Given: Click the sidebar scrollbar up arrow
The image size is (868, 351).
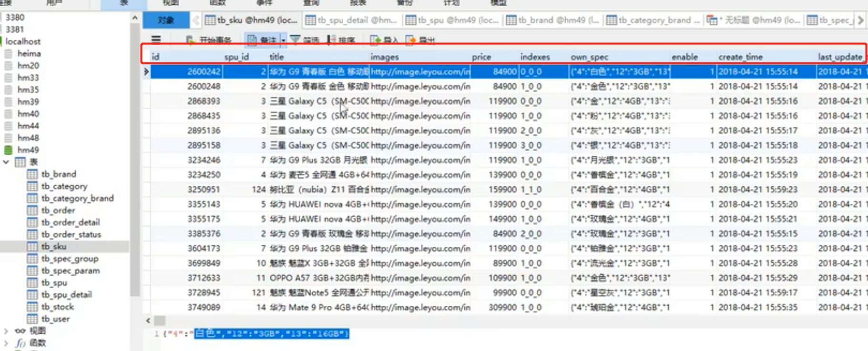Looking at the screenshot, I should tap(135, 18).
